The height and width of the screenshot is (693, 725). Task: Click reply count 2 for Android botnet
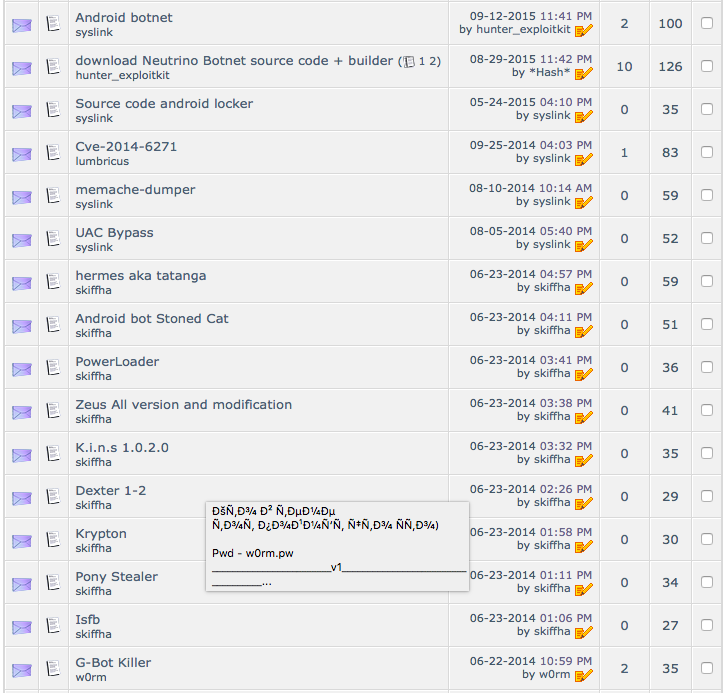coord(624,24)
